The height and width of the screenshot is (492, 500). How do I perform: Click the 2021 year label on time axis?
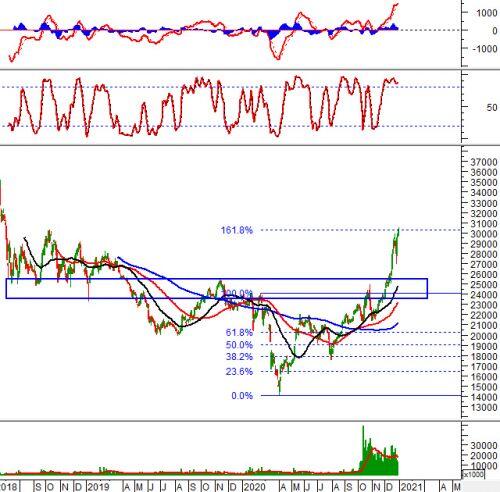pos(411,486)
